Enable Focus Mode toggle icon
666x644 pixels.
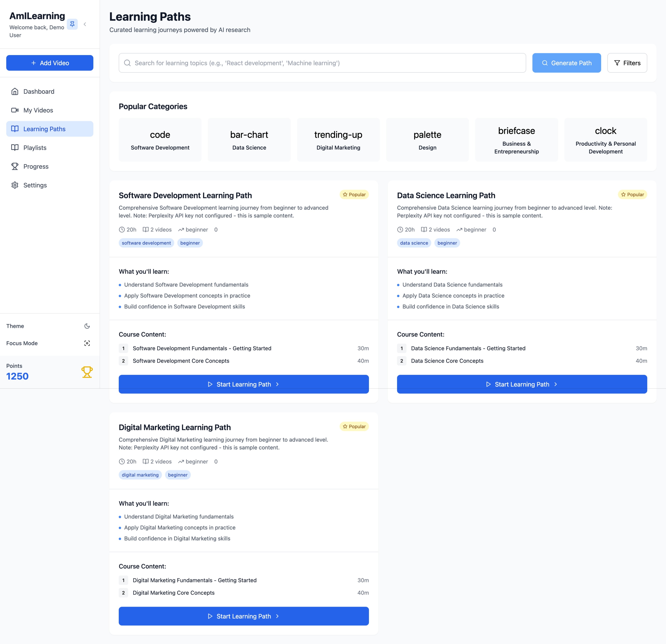coord(87,343)
